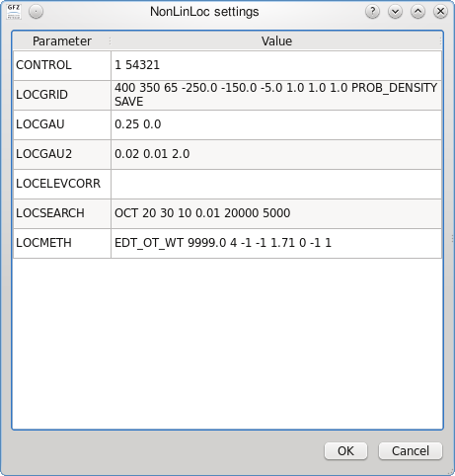This screenshot has height=476, width=455.
Task: Click the shade down-arrow title bar button
Action: (x=395, y=12)
